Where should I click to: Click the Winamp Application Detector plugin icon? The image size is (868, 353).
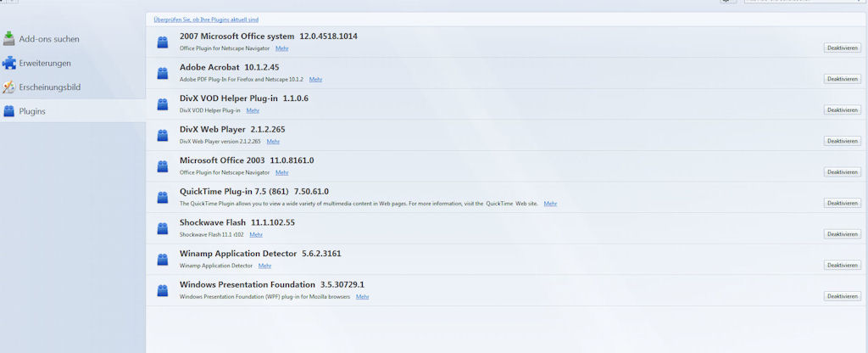(162, 260)
